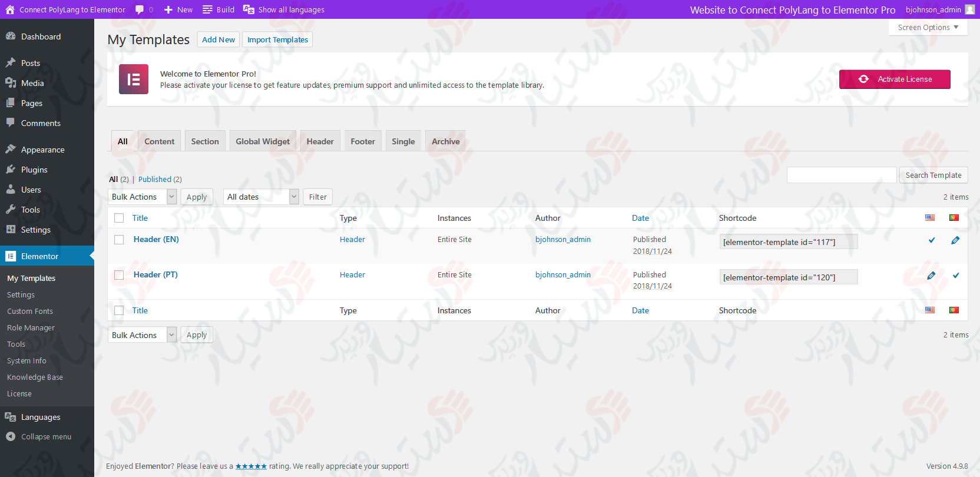The image size is (980, 477).
Task: Click the large Elementor Pro logo
Action: coord(134,79)
